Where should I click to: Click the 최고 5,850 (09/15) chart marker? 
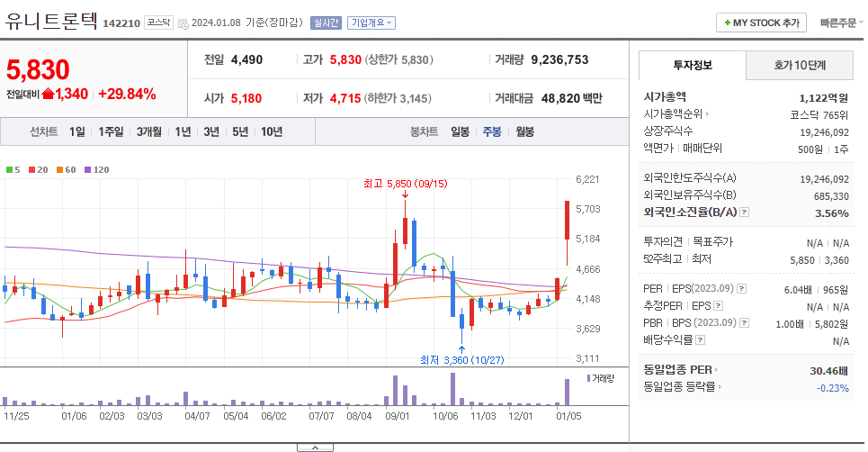[405, 184]
